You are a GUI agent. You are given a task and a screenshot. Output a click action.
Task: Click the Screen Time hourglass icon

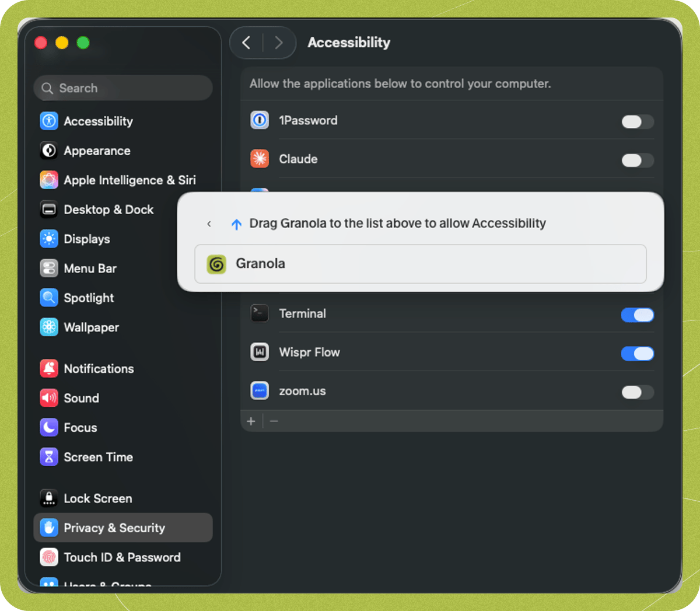point(49,457)
